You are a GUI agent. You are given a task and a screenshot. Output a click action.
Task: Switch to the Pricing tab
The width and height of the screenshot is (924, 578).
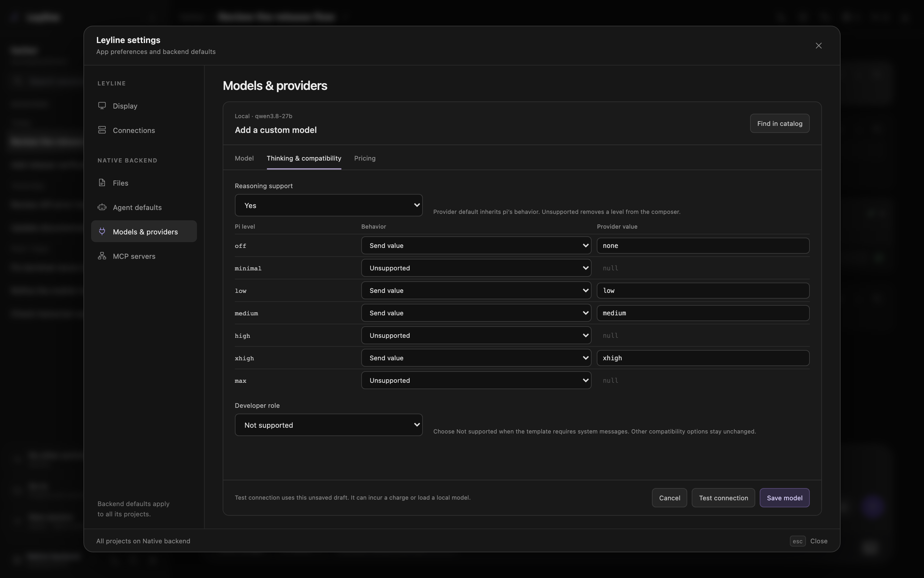tap(365, 158)
